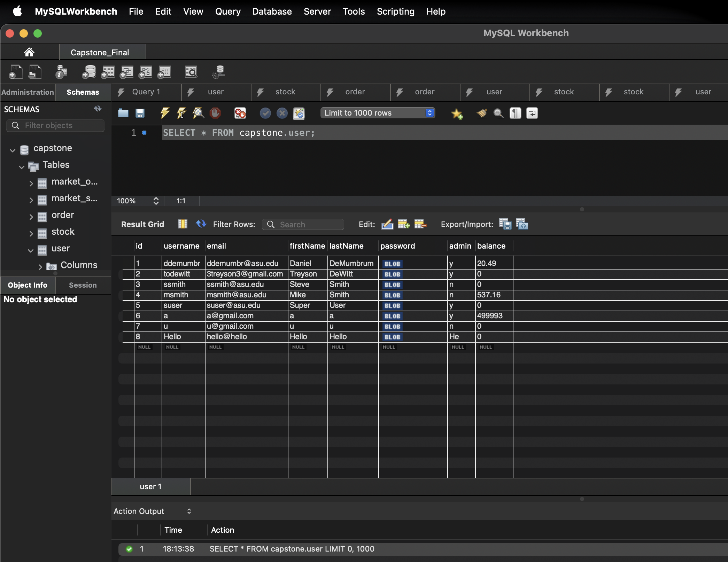Adjust the zoom percentage stepper
Screen dimensions: 728x562
click(156, 201)
